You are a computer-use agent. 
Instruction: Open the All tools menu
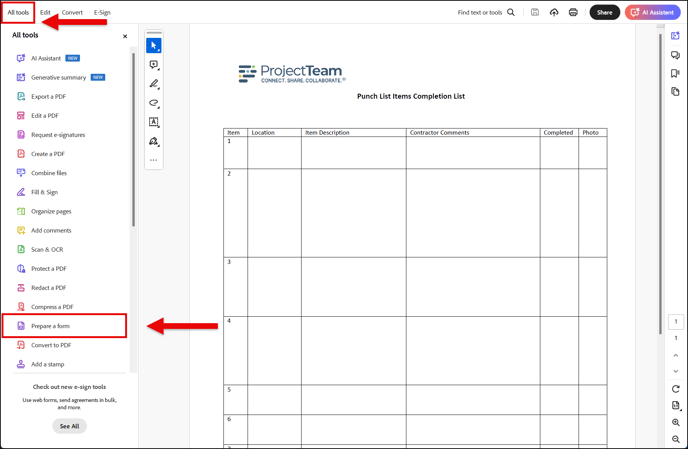(18, 12)
